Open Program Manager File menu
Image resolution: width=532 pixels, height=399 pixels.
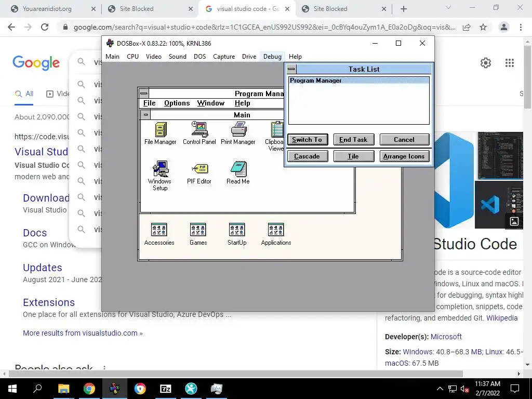coord(149,103)
